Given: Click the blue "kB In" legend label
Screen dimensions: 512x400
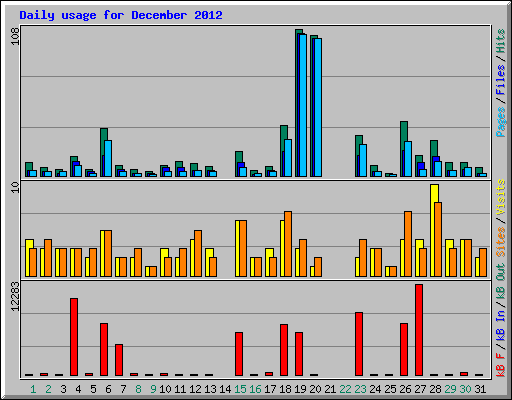Looking at the screenshot, I should click(500, 326).
